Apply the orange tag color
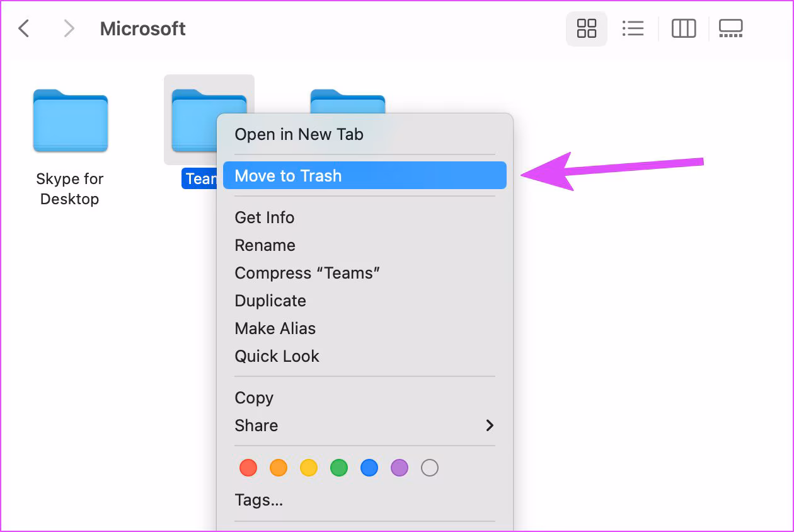 point(279,468)
